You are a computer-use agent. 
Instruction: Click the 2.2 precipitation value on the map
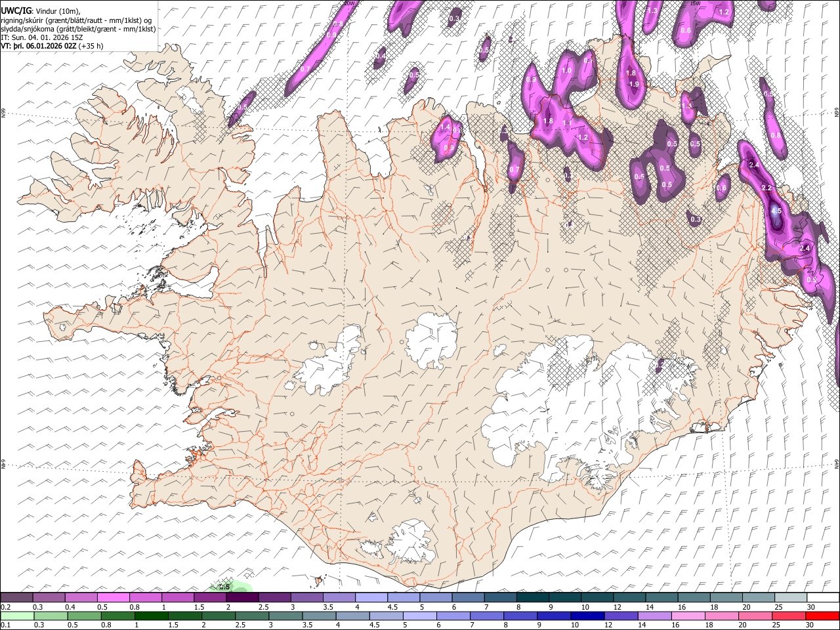(766, 188)
